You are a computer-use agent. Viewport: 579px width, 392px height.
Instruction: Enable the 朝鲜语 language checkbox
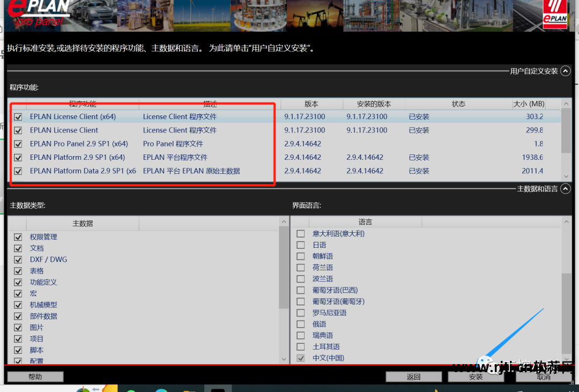pos(301,256)
